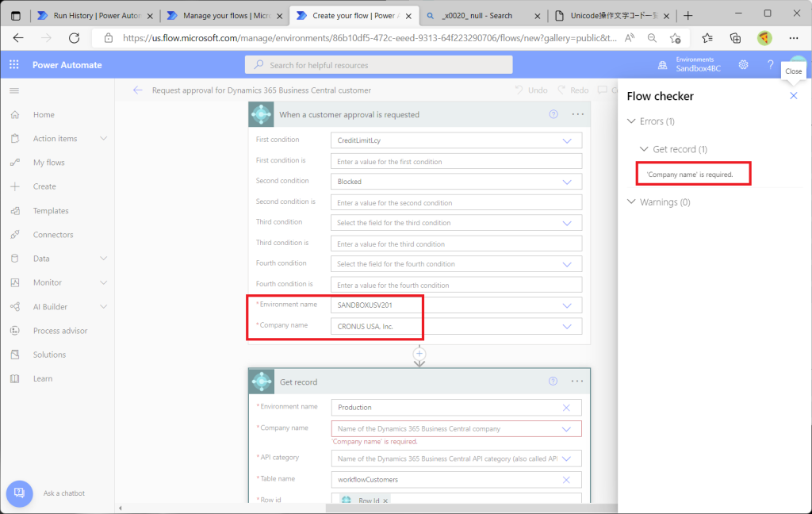Click the 'Company name' is required error
The width and height of the screenshot is (812, 514).
[x=690, y=175]
